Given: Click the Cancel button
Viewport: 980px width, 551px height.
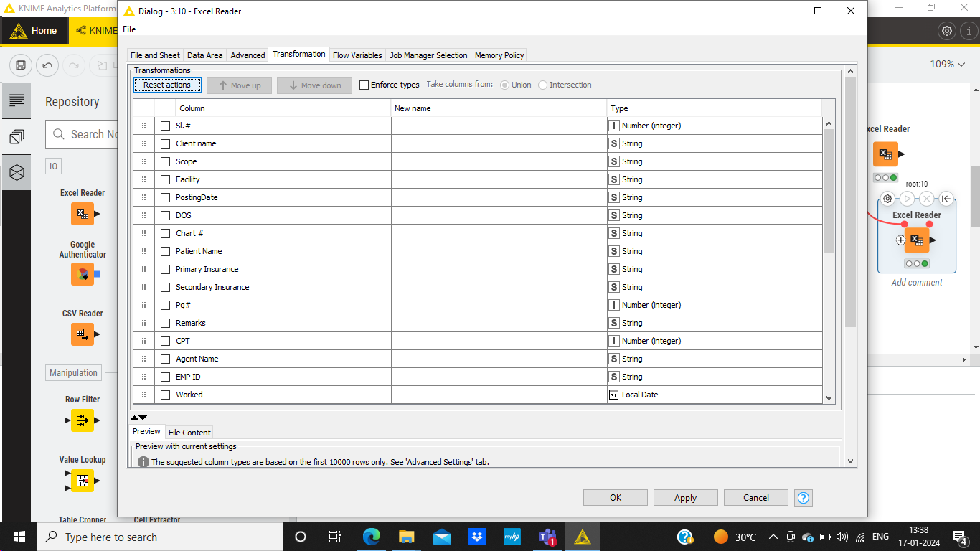Looking at the screenshot, I should pyautogui.click(x=756, y=498).
